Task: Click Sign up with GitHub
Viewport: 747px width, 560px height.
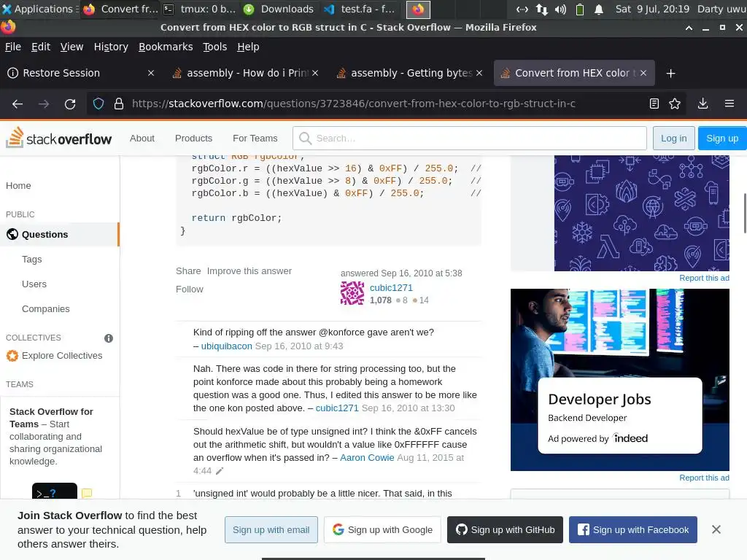Action: [x=505, y=529]
